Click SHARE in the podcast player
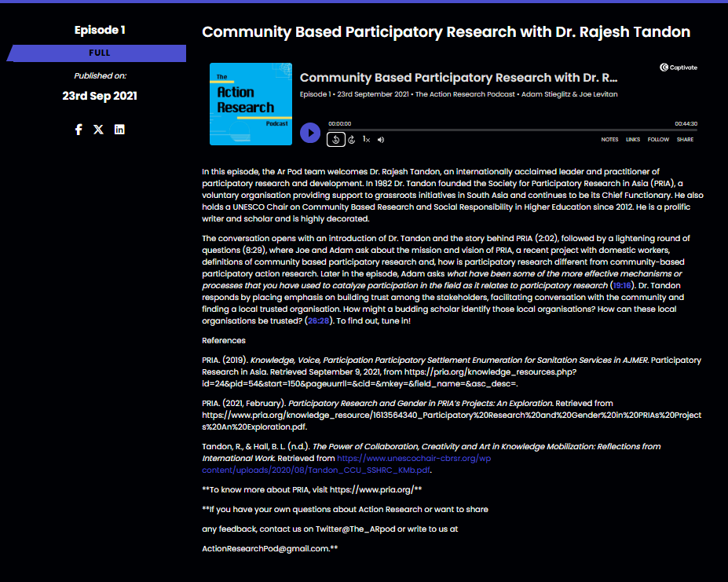Screen dimensions: 728x582 (685, 140)
